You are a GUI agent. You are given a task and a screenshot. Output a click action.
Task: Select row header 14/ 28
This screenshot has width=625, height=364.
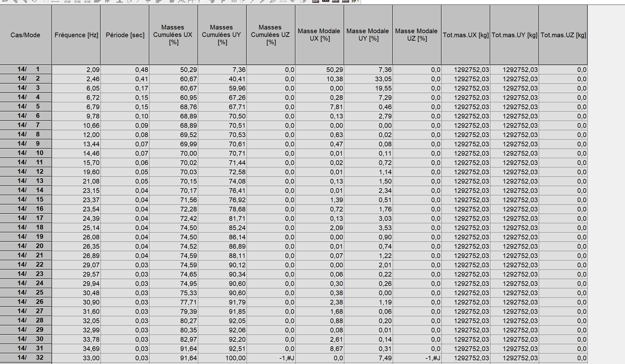point(26,321)
